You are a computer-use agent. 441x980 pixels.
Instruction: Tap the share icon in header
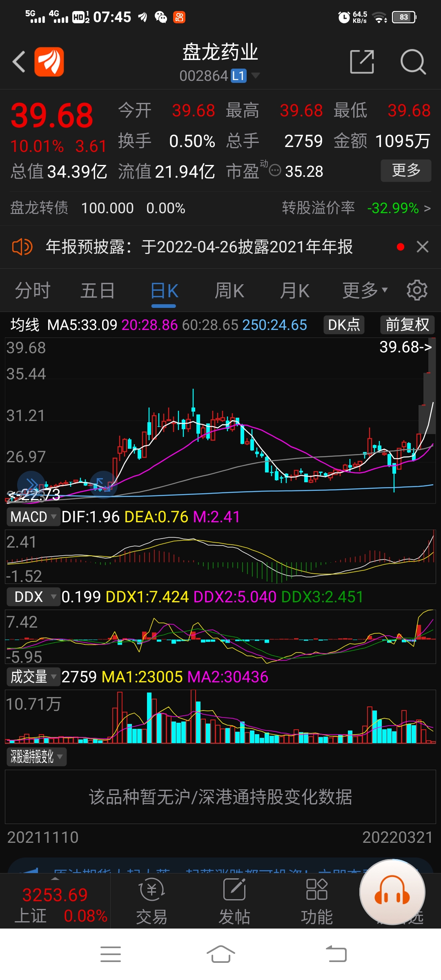point(362,62)
